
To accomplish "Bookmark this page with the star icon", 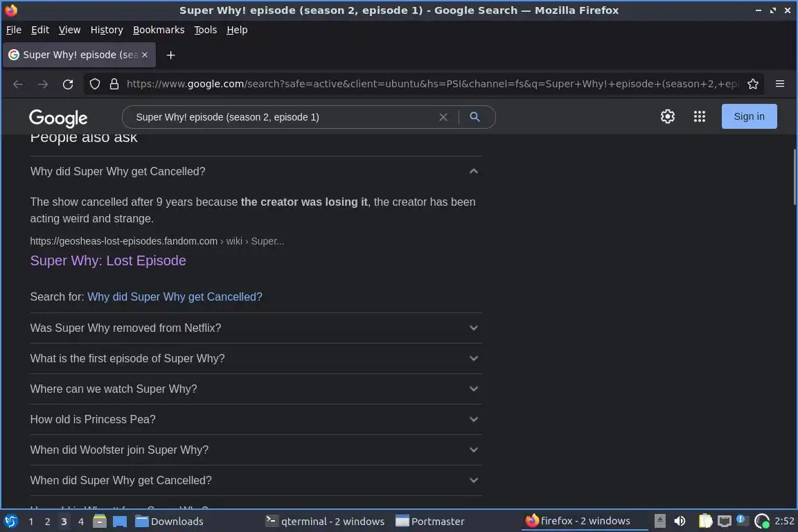I will click(753, 84).
